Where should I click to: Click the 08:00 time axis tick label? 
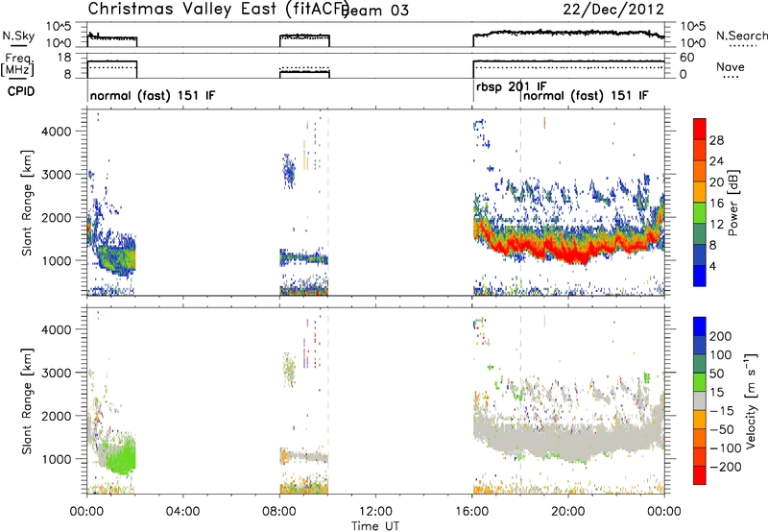tap(279, 511)
